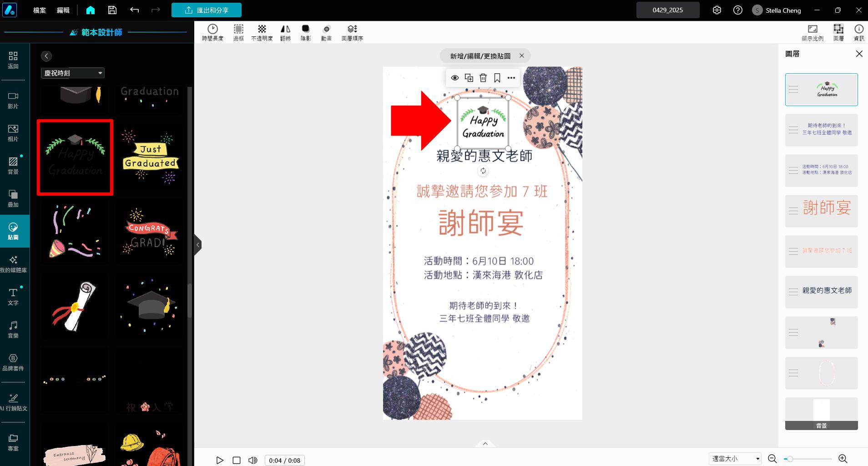Viewport: 868px width, 466px height.
Task: Select the Happy Graduation sticker thumbnail
Action: (75, 157)
